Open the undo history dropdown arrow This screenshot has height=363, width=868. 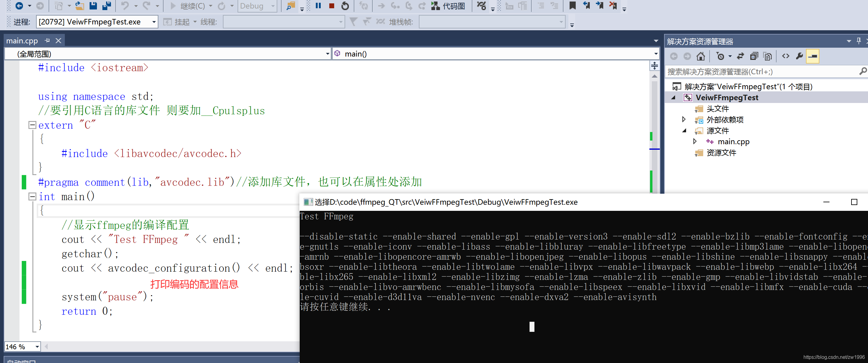pos(136,6)
